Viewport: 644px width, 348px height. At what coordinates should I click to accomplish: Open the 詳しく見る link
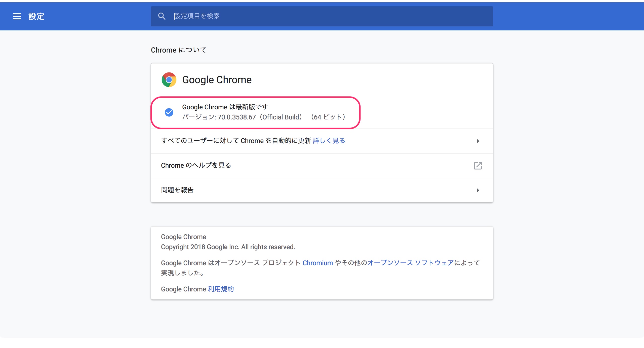pyautogui.click(x=329, y=141)
